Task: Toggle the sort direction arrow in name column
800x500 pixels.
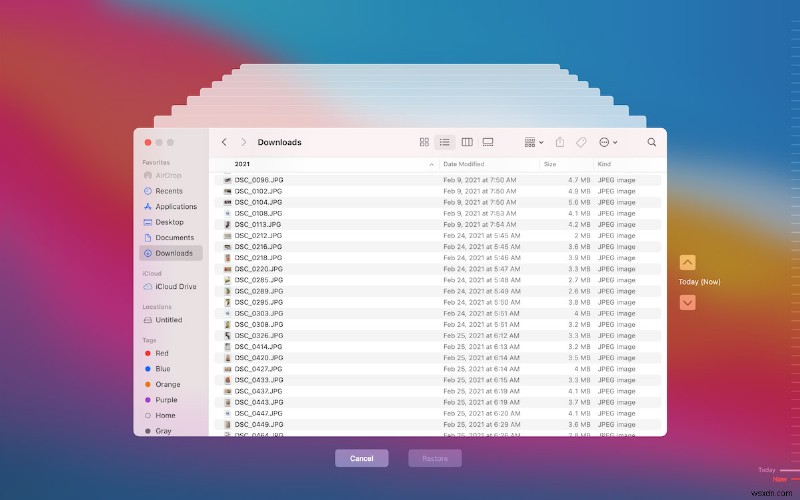Action: 432,164
